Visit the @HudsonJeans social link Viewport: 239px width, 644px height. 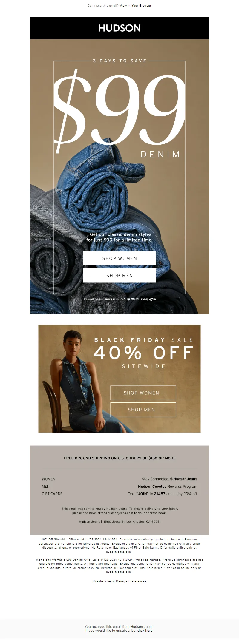pos(183,479)
